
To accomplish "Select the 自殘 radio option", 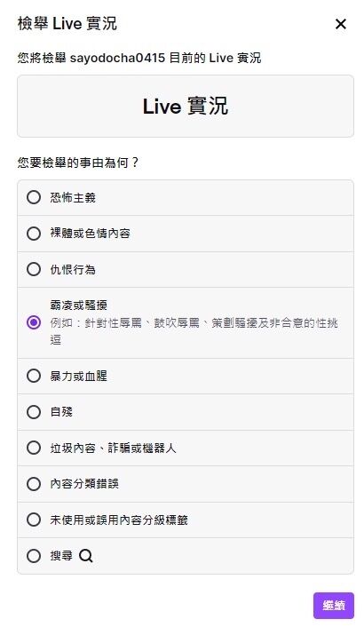I will [34, 412].
